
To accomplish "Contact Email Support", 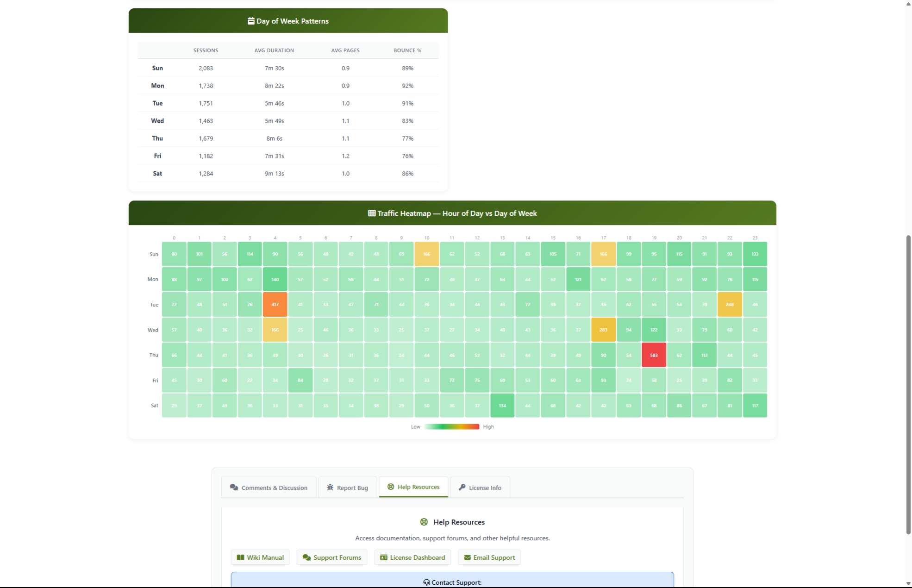I will coord(489,557).
